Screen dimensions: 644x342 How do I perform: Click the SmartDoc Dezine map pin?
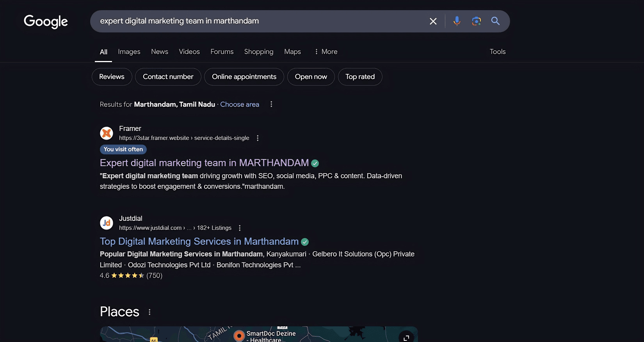click(x=239, y=336)
